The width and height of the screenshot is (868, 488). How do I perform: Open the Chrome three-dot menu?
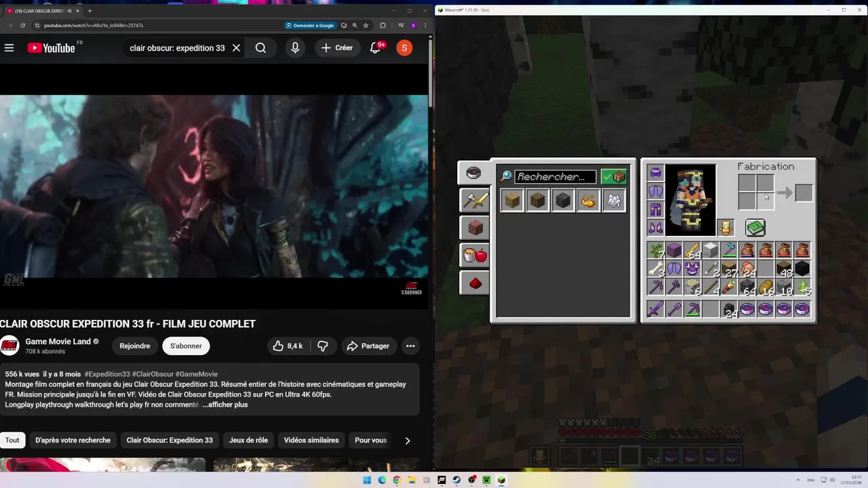pyautogui.click(x=425, y=25)
